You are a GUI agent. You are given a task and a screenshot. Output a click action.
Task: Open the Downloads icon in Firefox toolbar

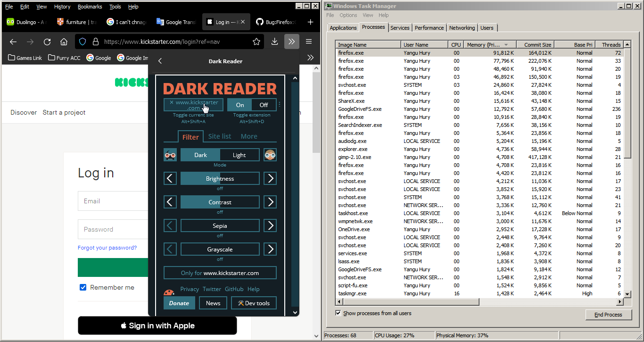[274, 42]
